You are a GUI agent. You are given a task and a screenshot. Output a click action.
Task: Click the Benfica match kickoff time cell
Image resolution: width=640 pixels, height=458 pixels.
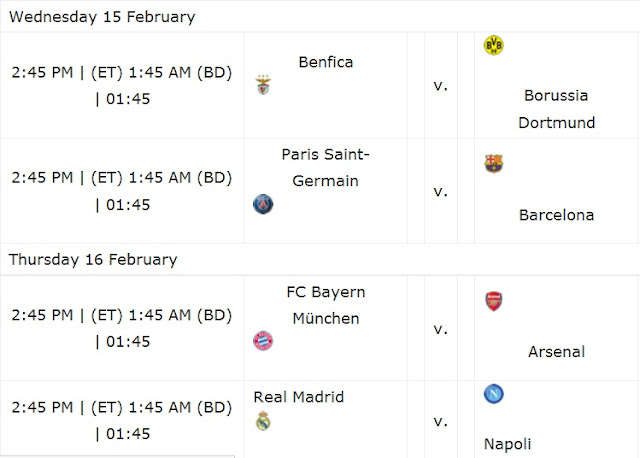122,85
